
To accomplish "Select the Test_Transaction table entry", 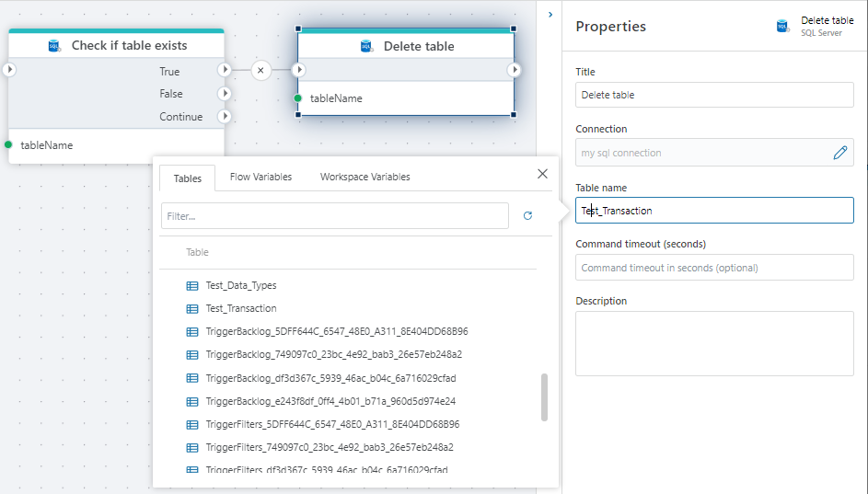I will pos(240,309).
